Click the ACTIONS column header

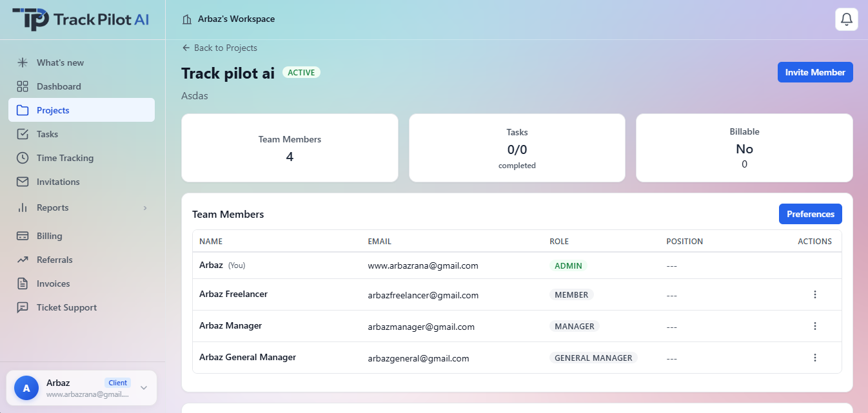(x=815, y=242)
